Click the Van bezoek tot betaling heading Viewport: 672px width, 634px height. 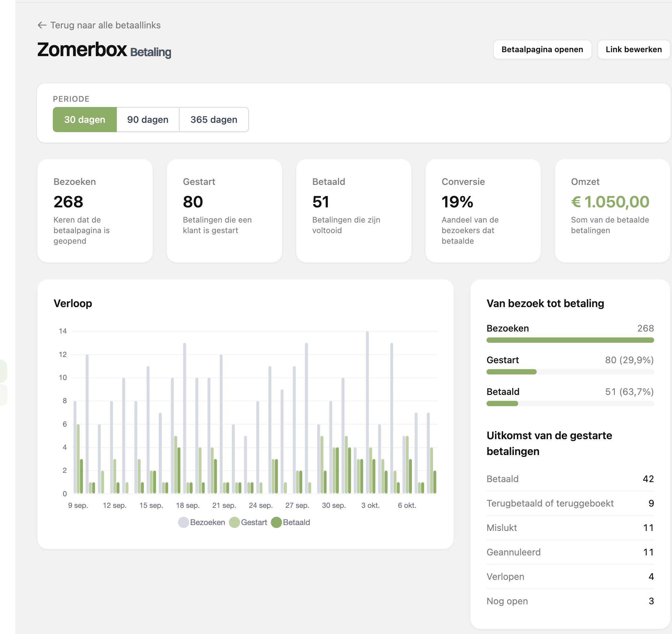(x=545, y=303)
